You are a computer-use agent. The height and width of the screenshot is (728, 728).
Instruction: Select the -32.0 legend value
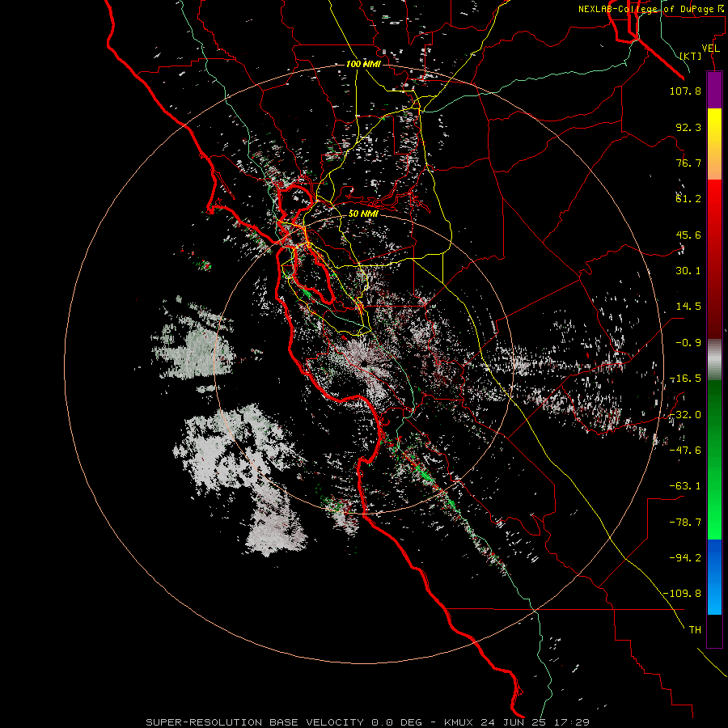685,415
